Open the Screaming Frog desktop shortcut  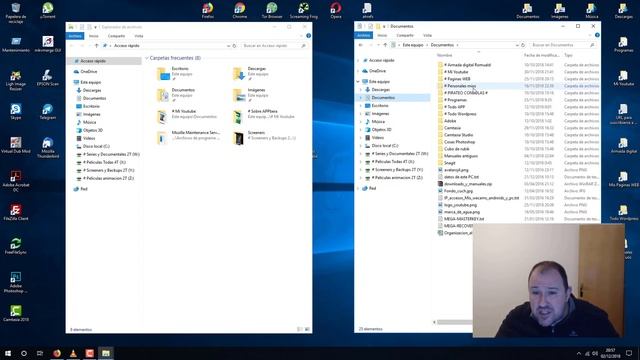point(304,11)
